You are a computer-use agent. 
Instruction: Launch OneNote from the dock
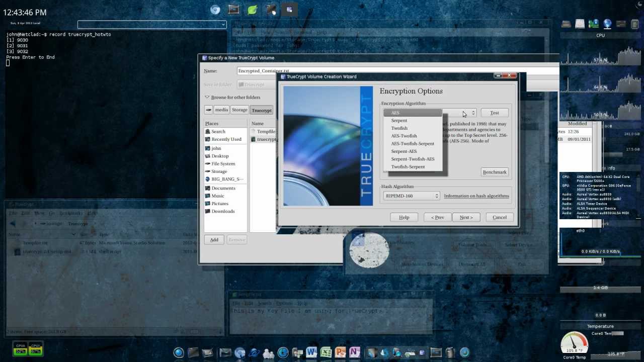(355, 353)
